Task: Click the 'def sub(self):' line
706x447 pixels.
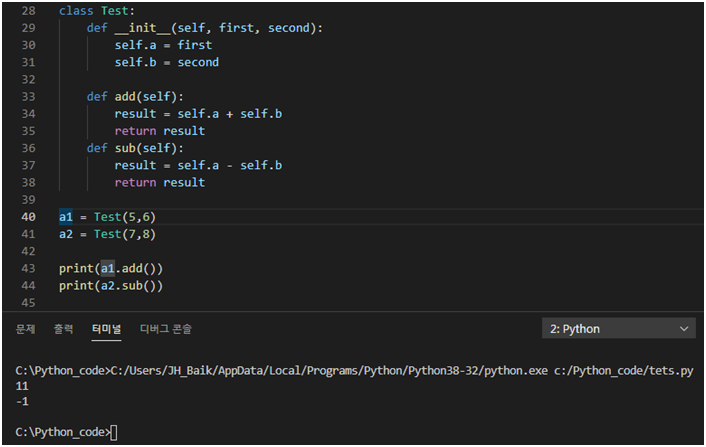Action: [x=135, y=148]
